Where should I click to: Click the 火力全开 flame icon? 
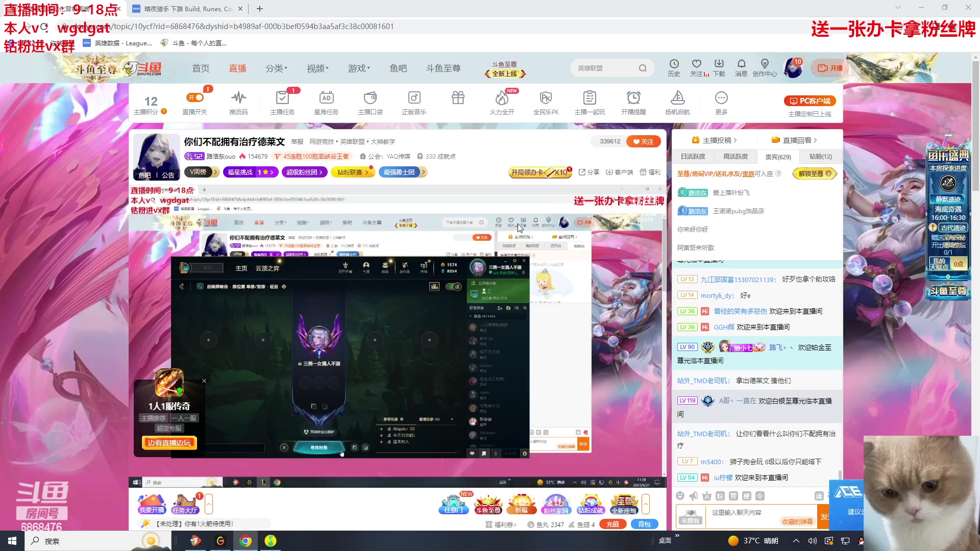coord(502,98)
